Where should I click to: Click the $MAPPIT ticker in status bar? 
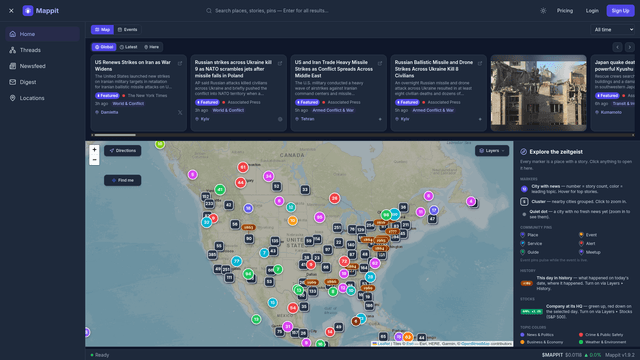pos(552,355)
